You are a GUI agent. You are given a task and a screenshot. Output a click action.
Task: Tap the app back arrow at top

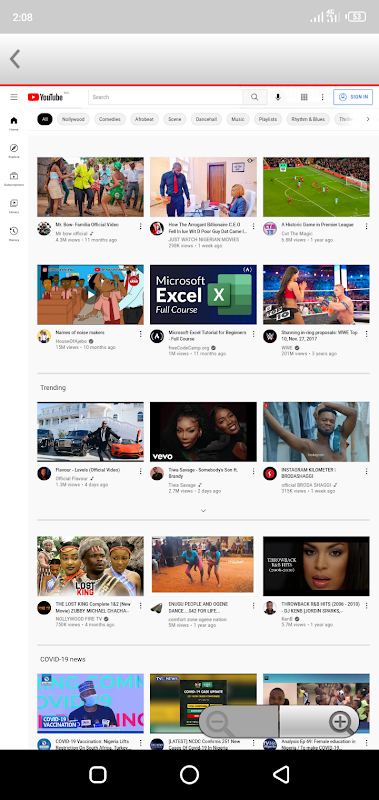click(x=15, y=59)
